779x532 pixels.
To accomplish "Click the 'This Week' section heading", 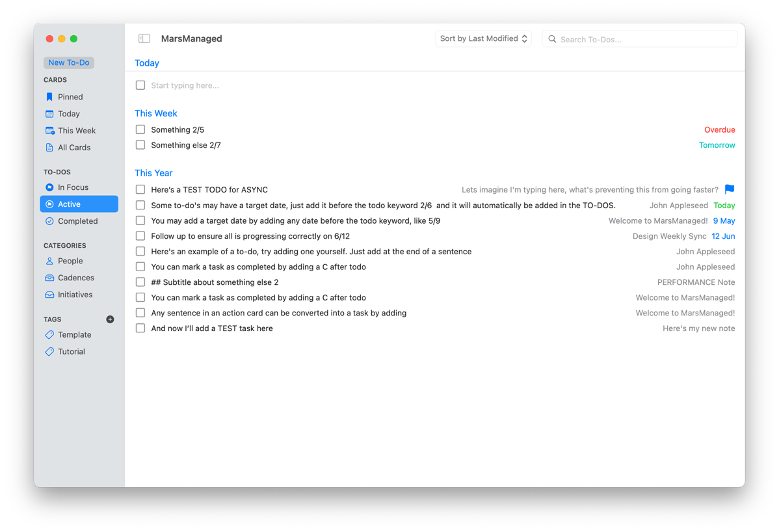I will coord(156,113).
